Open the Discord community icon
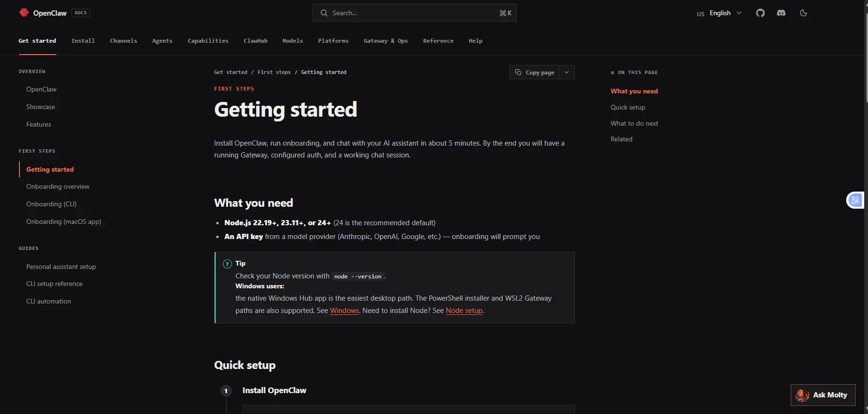 point(781,13)
